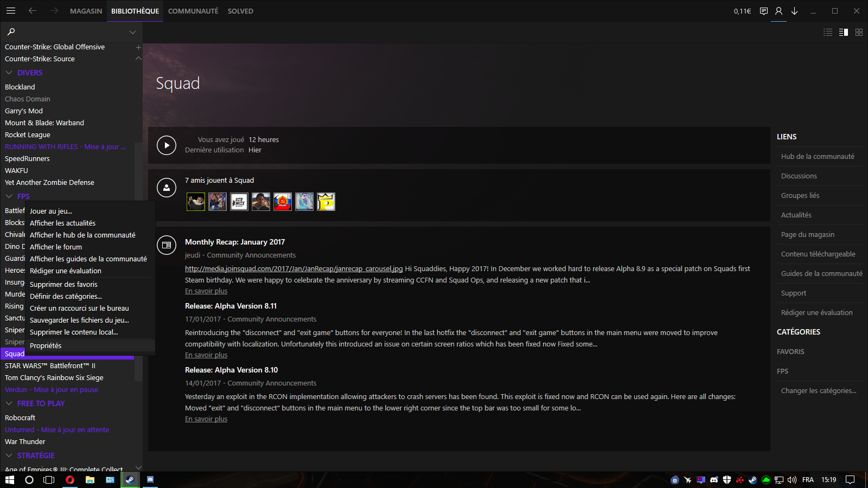This screenshot has width=868, height=488.
Task: Click 'Changer les catégories...' link
Action: point(819,390)
